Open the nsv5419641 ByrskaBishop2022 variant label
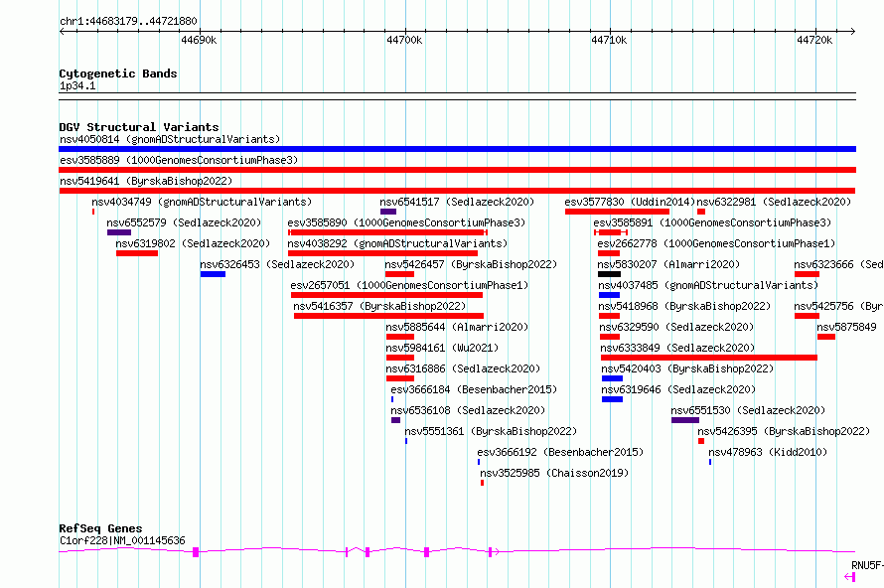This screenshot has width=884, height=588. (146, 181)
